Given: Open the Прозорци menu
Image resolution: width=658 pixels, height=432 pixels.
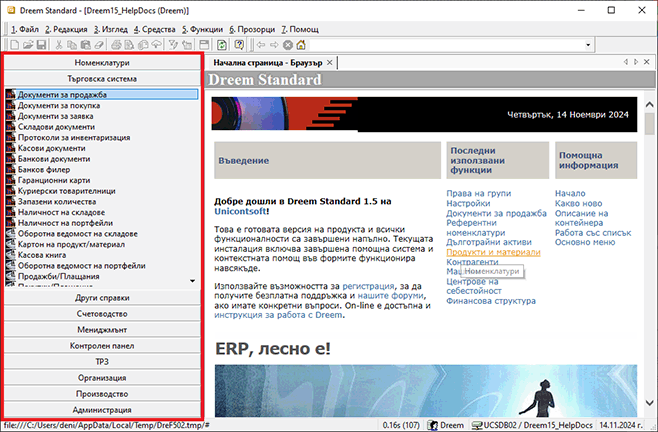Looking at the screenshot, I should pyautogui.click(x=252, y=29).
